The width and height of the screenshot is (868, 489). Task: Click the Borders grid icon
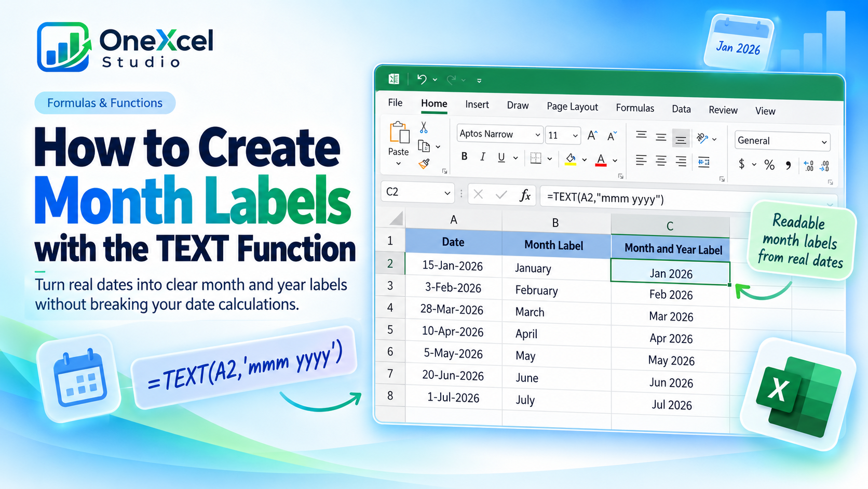pyautogui.click(x=536, y=158)
